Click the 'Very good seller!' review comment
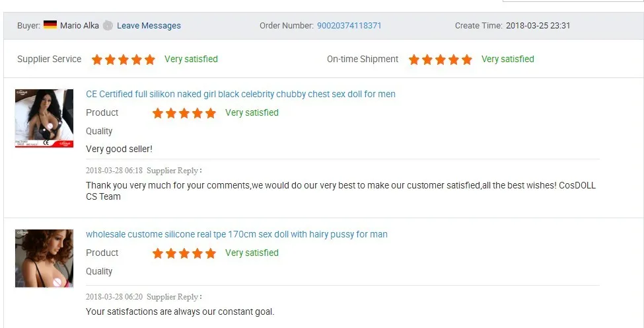This screenshot has height=328, width=644. coord(119,149)
